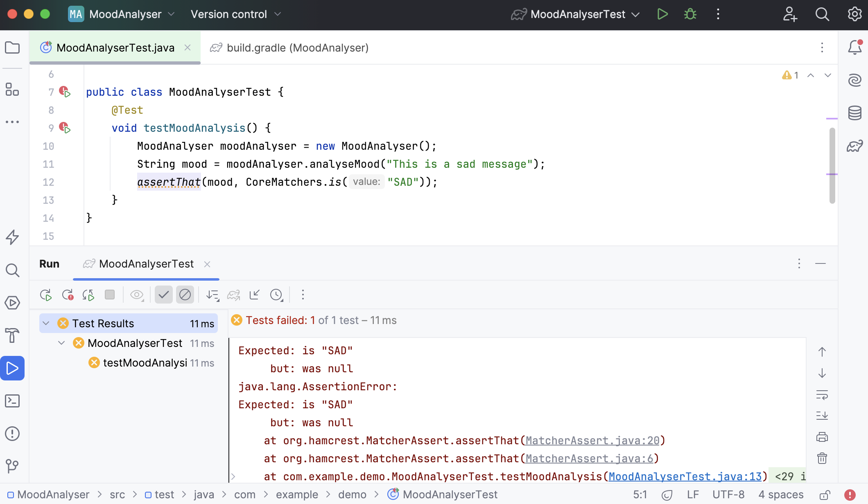868x504 pixels.
Task: Toggle soft-wrap in console output
Action: (822, 395)
